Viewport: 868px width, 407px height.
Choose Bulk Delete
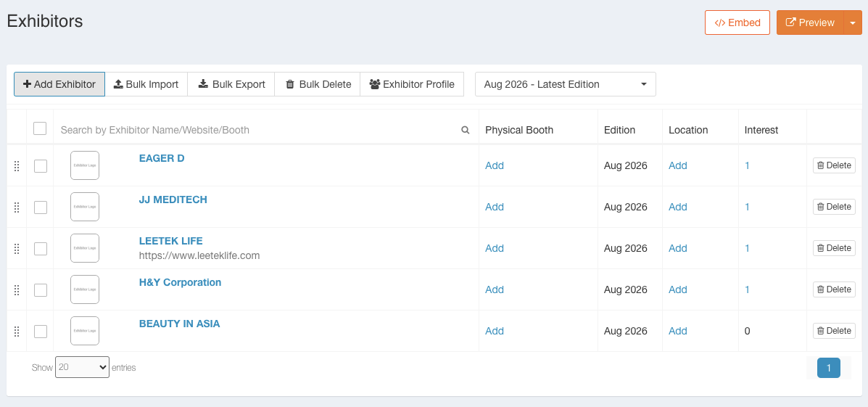(318, 84)
